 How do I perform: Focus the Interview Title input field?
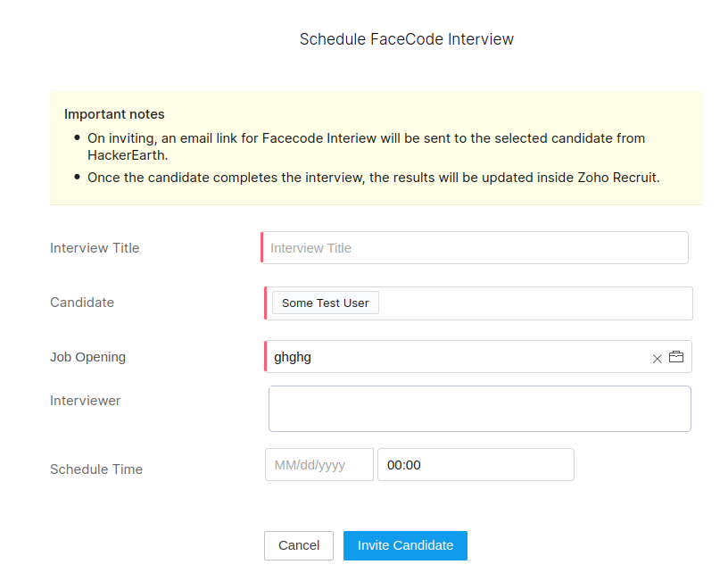474,247
